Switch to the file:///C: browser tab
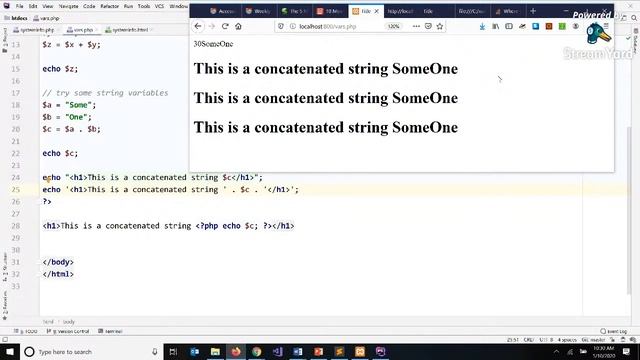 pyautogui.click(x=471, y=11)
